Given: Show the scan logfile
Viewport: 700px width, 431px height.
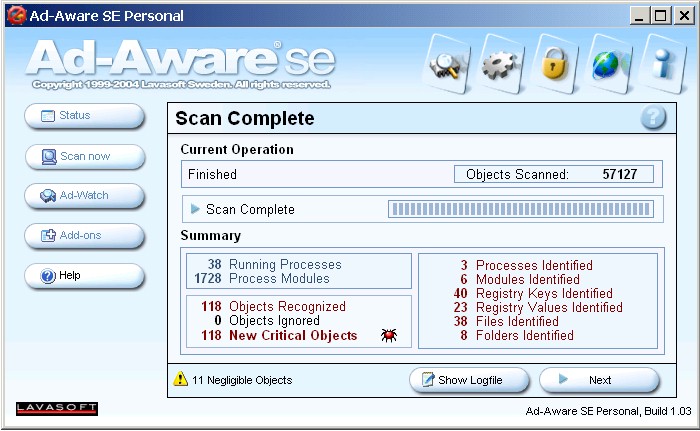Looking at the screenshot, I should coord(469,380).
